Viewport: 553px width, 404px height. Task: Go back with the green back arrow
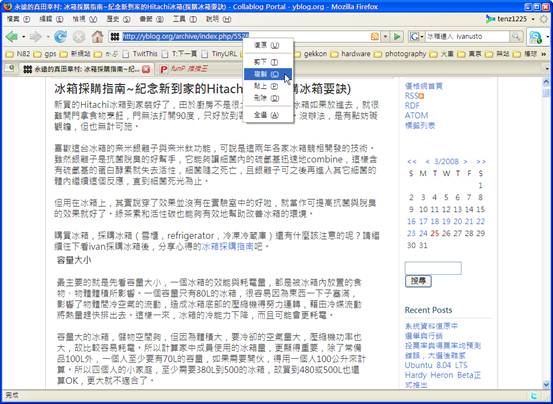(12, 36)
